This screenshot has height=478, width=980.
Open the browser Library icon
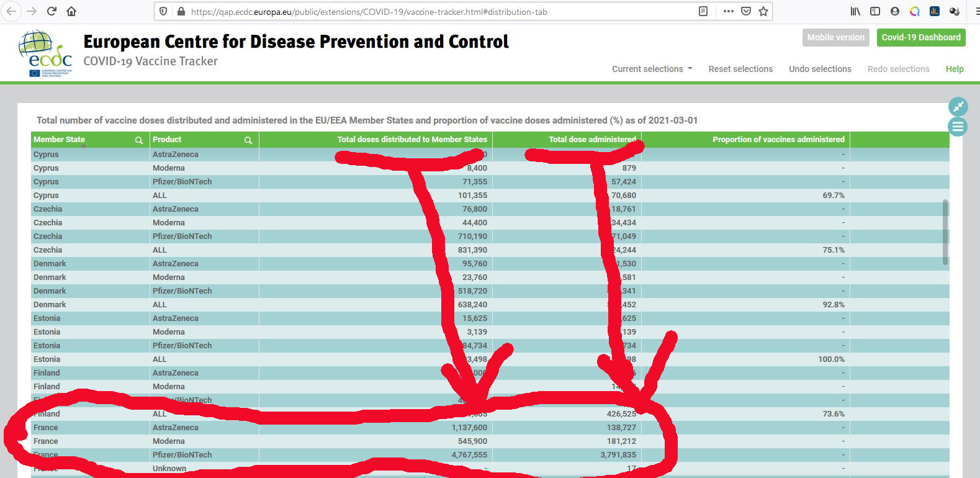[855, 11]
